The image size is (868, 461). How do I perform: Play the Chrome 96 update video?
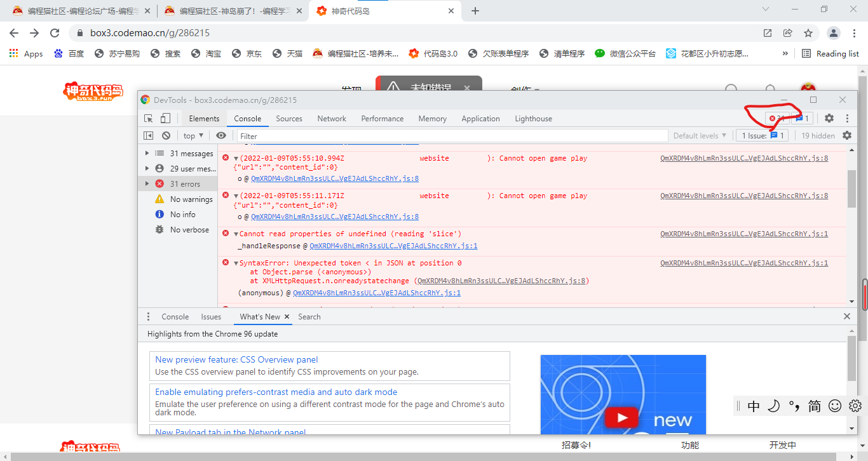click(623, 417)
